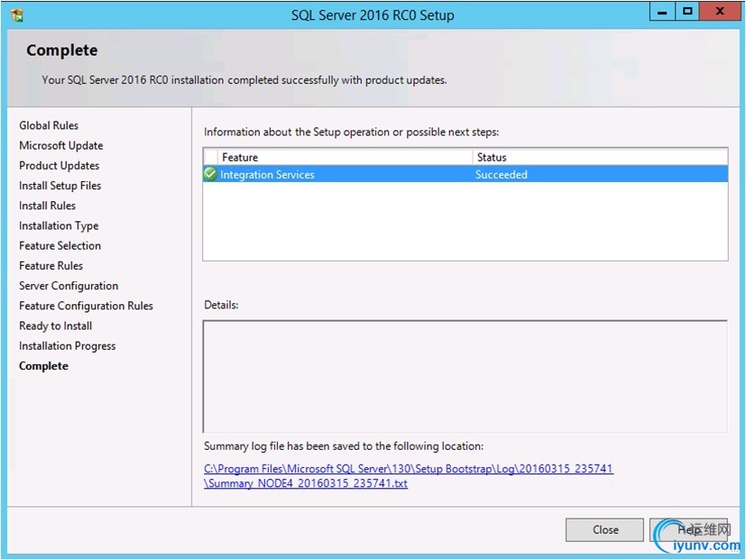The image size is (746, 560).
Task: Click the Help button
Action: tap(688, 529)
